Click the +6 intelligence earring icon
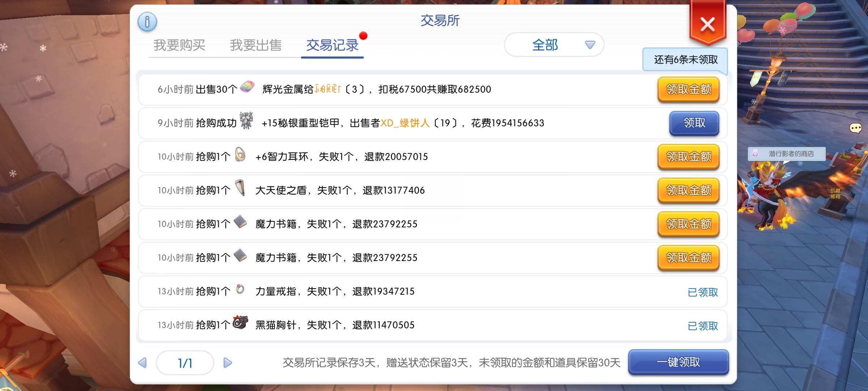This screenshot has width=868, height=391. pos(240,155)
